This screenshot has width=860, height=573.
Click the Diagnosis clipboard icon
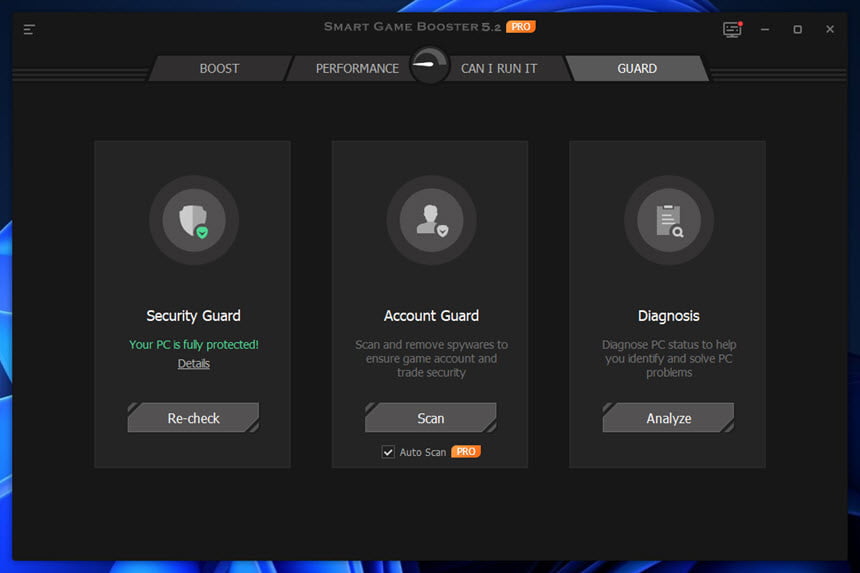point(669,220)
